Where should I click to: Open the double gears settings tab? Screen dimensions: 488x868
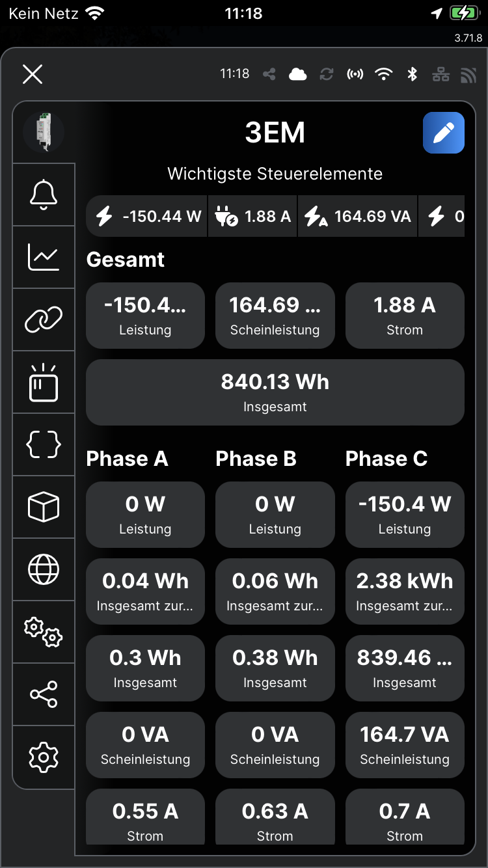(x=44, y=632)
